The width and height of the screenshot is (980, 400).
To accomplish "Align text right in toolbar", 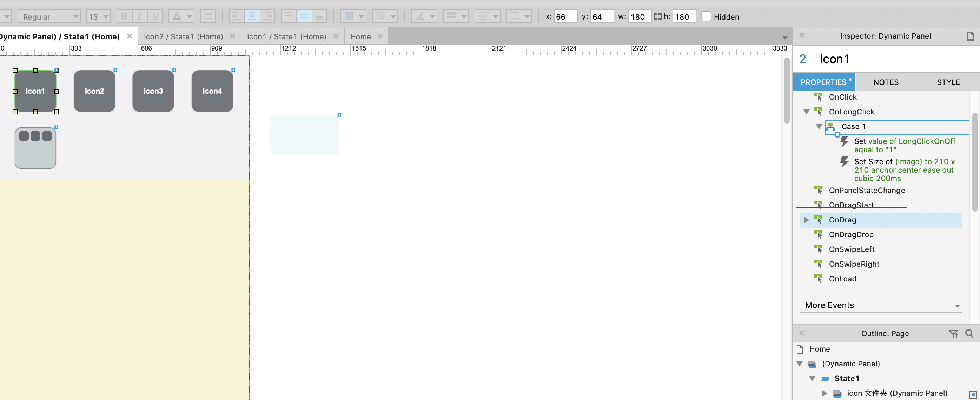I will [x=267, y=16].
